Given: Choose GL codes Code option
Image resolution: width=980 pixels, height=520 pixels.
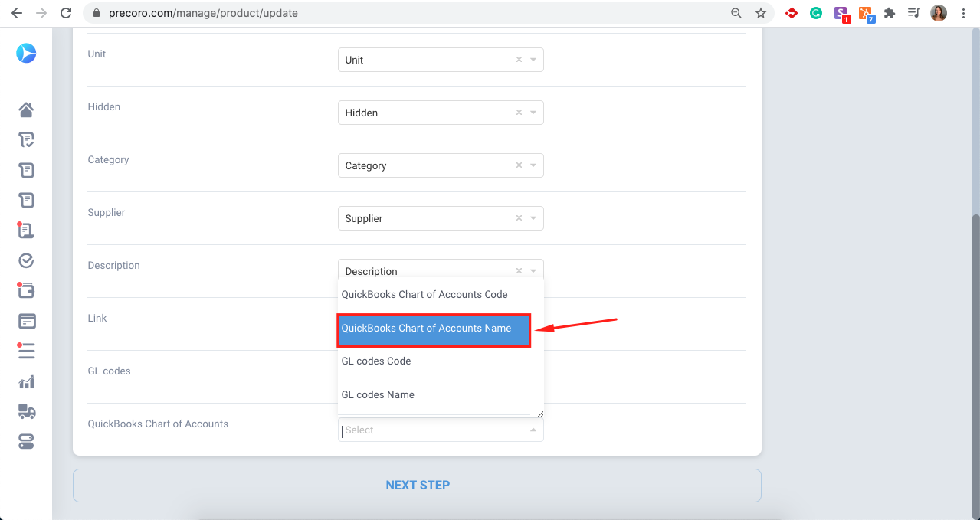Looking at the screenshot, I should pyautogui.click(x=434, y=361).
